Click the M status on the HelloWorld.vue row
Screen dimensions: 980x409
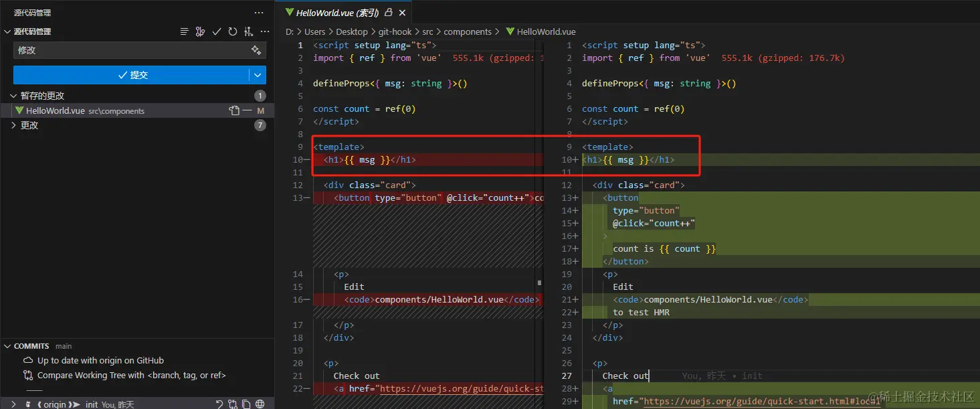[x=261, y=110]
